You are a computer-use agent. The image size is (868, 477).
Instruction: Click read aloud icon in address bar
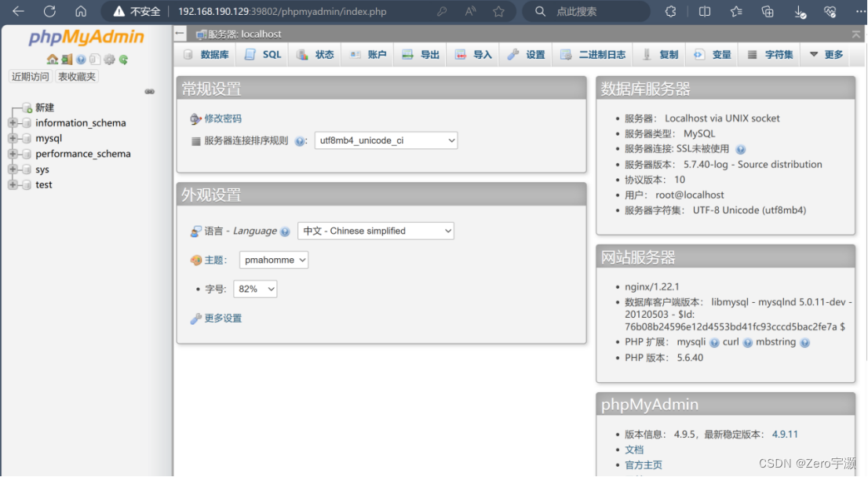pyautogui.click(x=471, y=11)
